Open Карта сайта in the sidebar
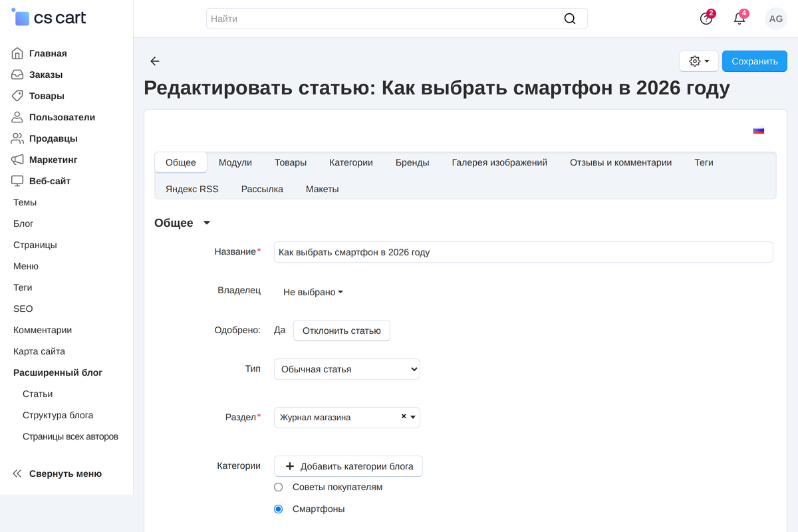Viewport: 798px width, 532px height. coord(39,351)
